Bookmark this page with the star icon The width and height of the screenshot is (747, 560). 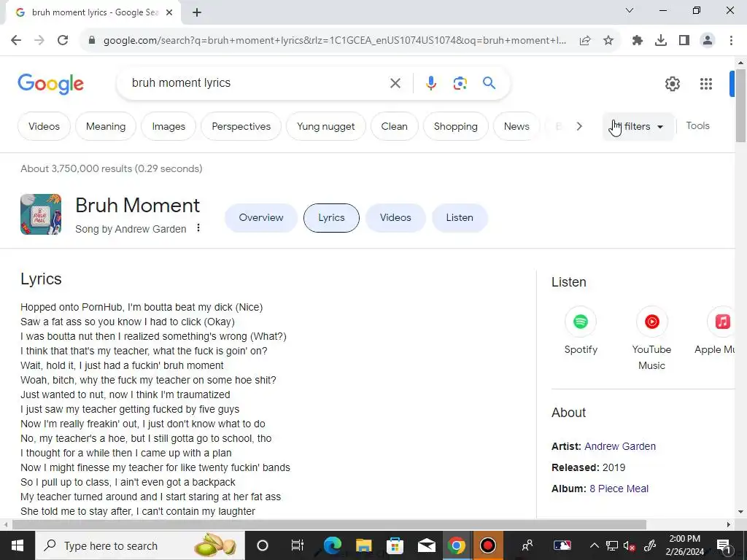[x=608, y=41]
